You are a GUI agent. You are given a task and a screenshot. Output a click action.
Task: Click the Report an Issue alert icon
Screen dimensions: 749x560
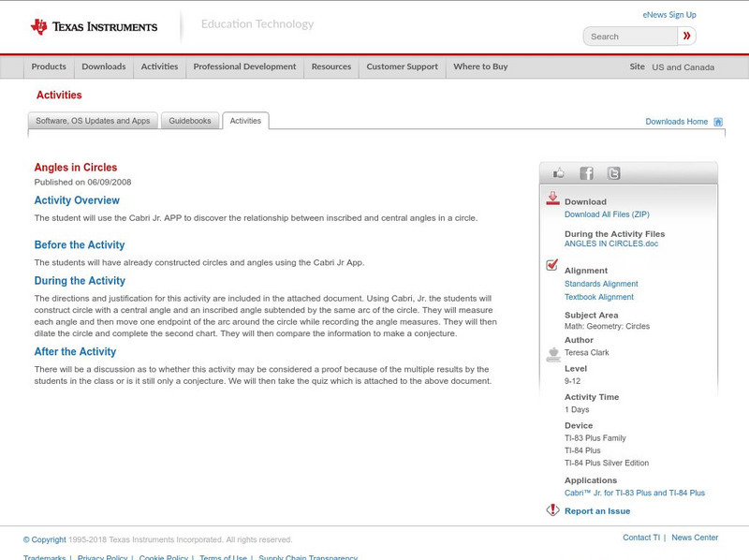tap(552, 510)
